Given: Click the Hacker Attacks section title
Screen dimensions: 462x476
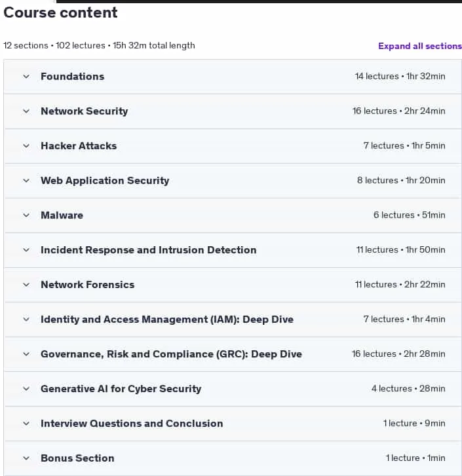Looking at the screenshot, I should tap(79, 146).
